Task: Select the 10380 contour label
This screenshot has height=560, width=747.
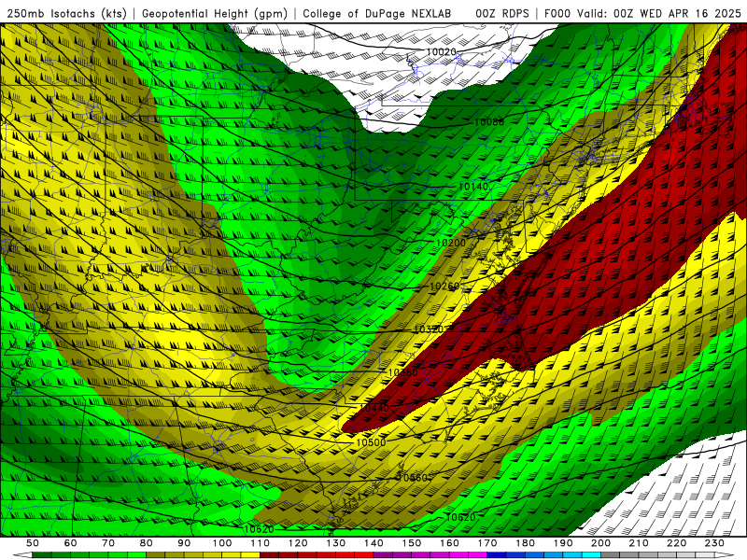Action: tap(403, 372)
